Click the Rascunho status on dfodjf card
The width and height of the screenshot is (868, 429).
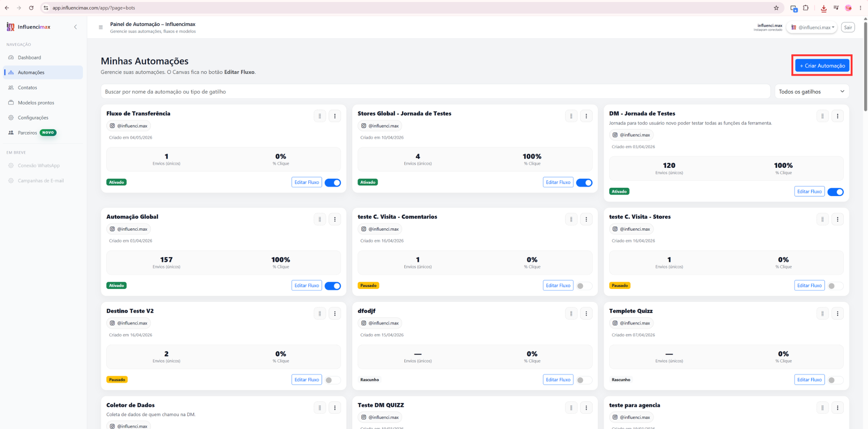click(x=370, y=380)
